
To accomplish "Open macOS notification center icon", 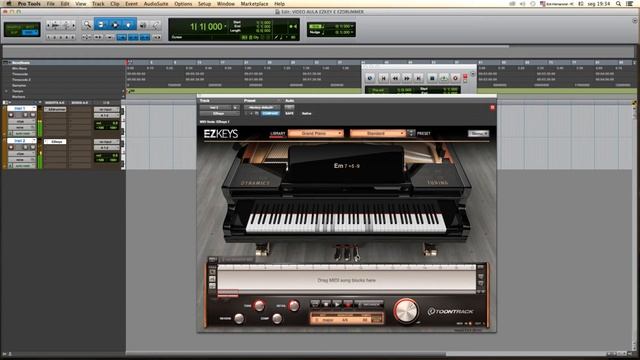I will pyautogui.click(x=630, y=4).
